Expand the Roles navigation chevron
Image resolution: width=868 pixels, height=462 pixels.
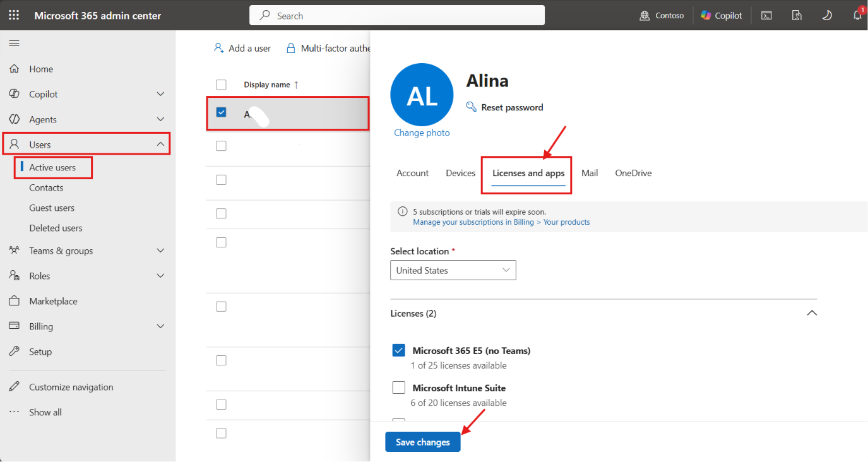[x=160, y=276]
